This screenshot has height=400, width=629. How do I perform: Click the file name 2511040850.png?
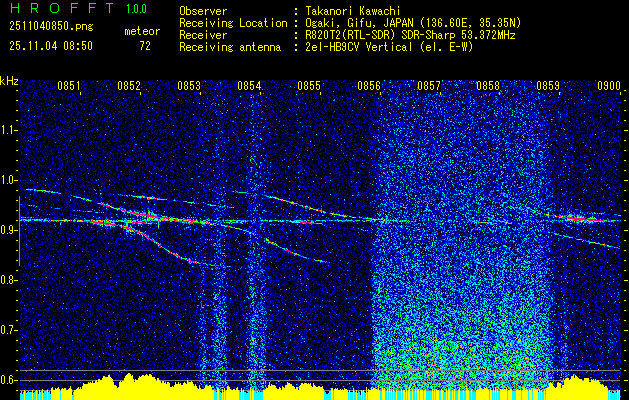coord(51,26)
